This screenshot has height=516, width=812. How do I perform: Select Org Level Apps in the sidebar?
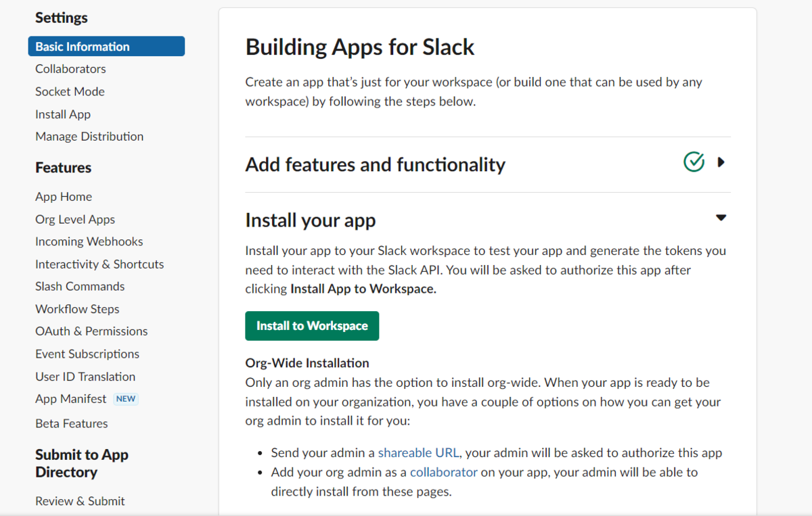tap(75, 219)
